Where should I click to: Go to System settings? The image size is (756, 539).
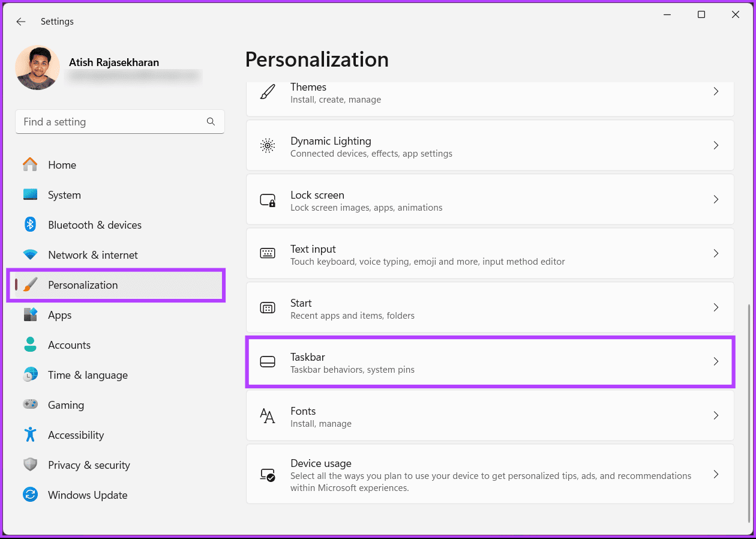[x=64, y=195]
